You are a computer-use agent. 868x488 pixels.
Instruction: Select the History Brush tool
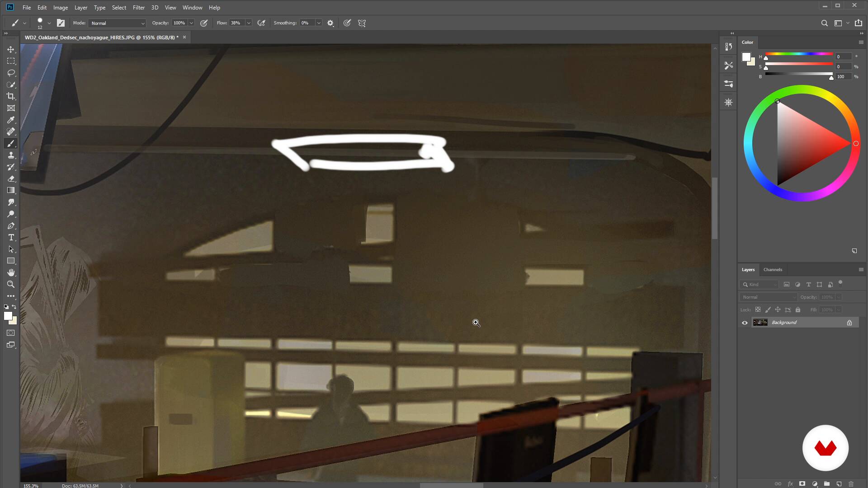click(x=11, y=167)
